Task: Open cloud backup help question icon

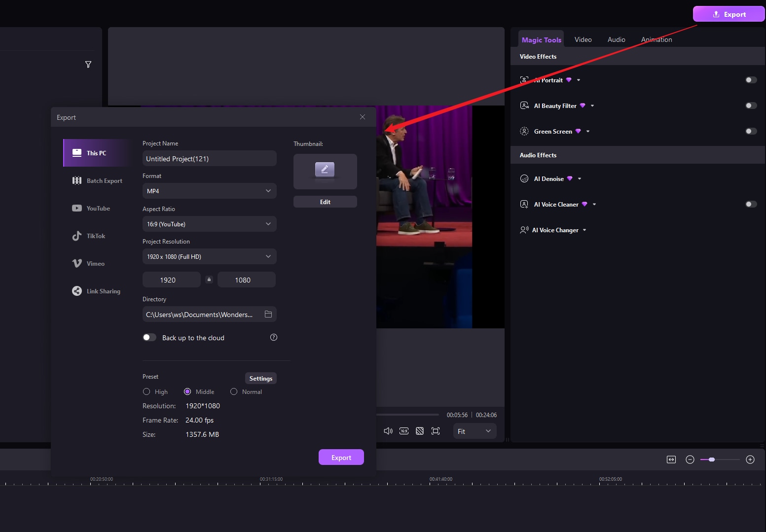Action: [274, 337]
